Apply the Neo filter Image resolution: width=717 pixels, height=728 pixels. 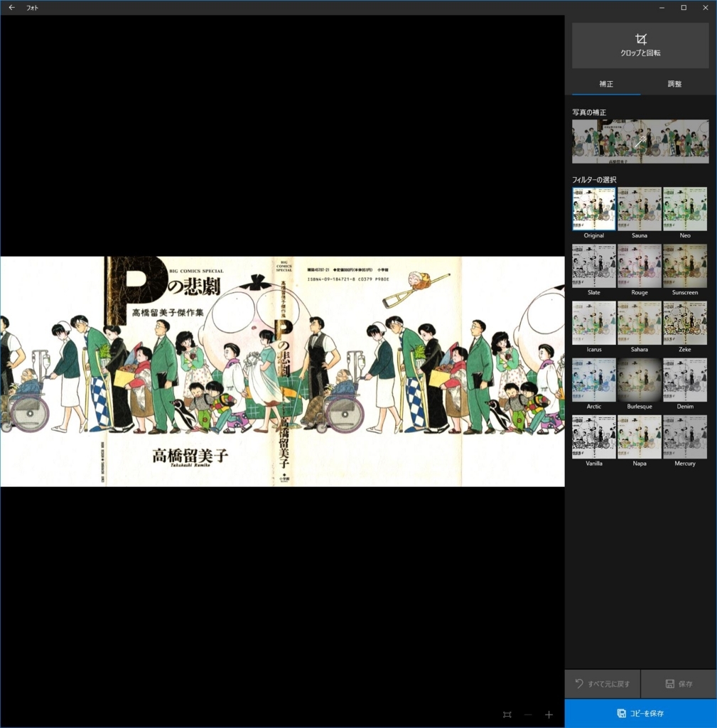click(x=685, y=209)
